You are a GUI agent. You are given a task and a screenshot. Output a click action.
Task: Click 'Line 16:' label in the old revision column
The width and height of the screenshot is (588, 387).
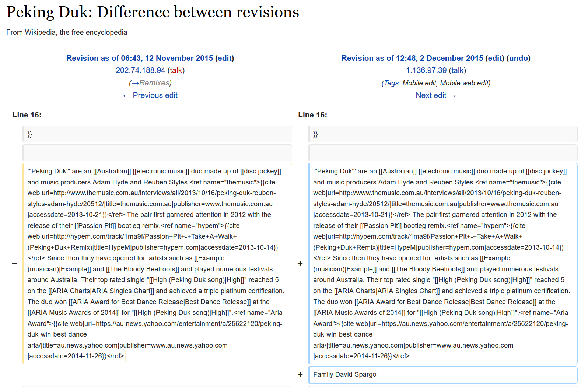27,115
